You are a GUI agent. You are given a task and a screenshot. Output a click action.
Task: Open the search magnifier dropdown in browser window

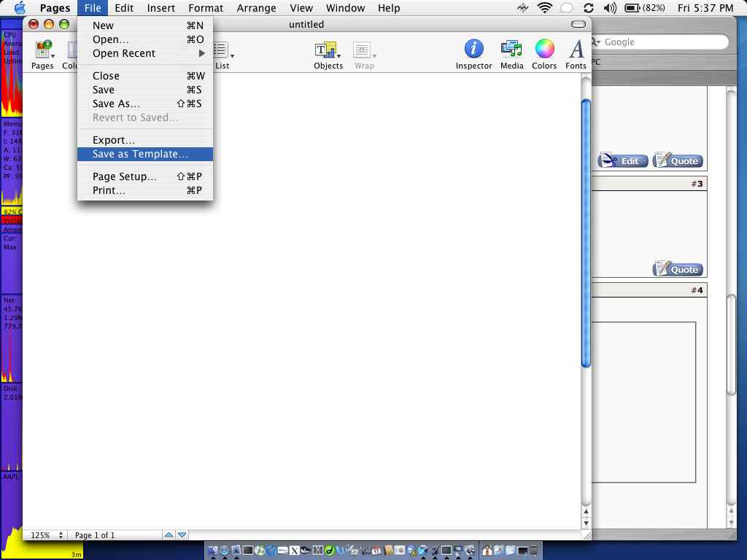coord(595,42)
